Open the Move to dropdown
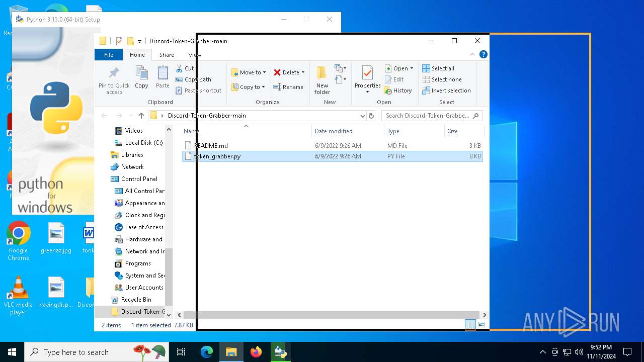This screenshot has width=644, height=362. coord(249,72)
